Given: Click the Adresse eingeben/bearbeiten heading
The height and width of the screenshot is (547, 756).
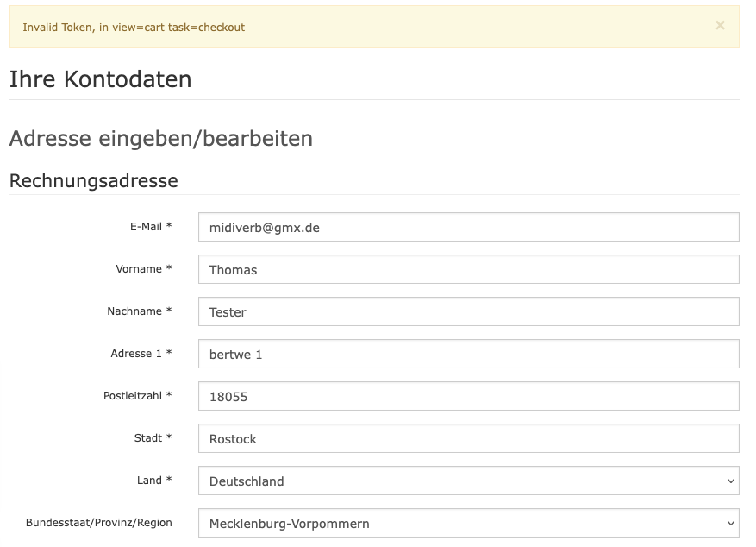Looking at the screenshot, I should tap(160, 138).
